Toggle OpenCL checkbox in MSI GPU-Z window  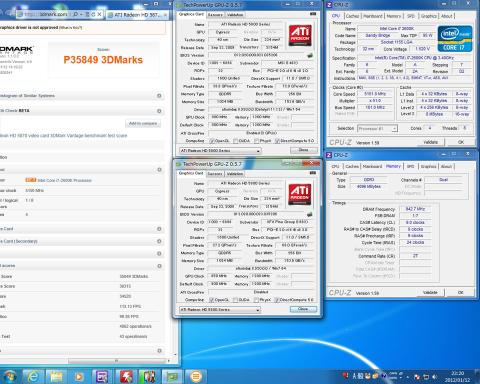[212, 141]
